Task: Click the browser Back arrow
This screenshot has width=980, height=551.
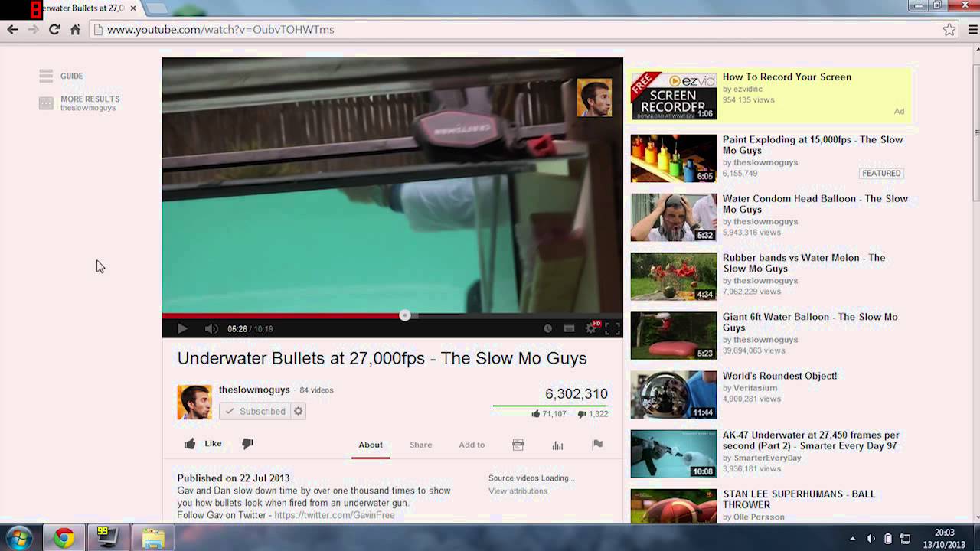Action: (12, 30)
